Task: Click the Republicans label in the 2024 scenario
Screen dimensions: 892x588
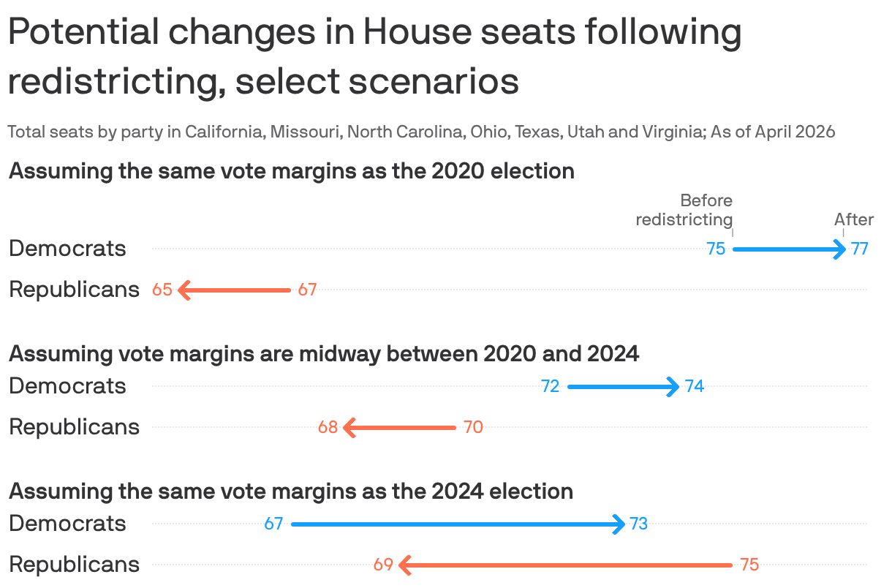Action: 74,565
